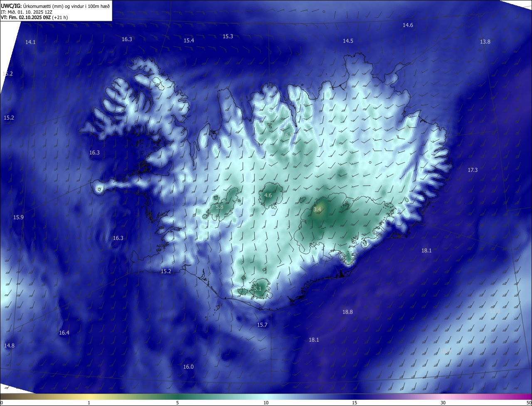
Task: Click the 15.3 value label
Action: 228,36
